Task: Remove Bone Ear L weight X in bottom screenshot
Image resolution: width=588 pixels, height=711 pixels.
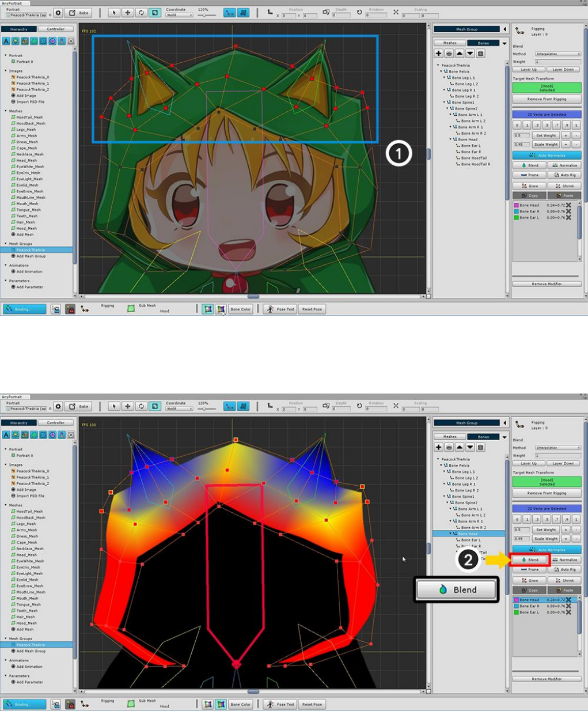Action: (x=568, y=612)
